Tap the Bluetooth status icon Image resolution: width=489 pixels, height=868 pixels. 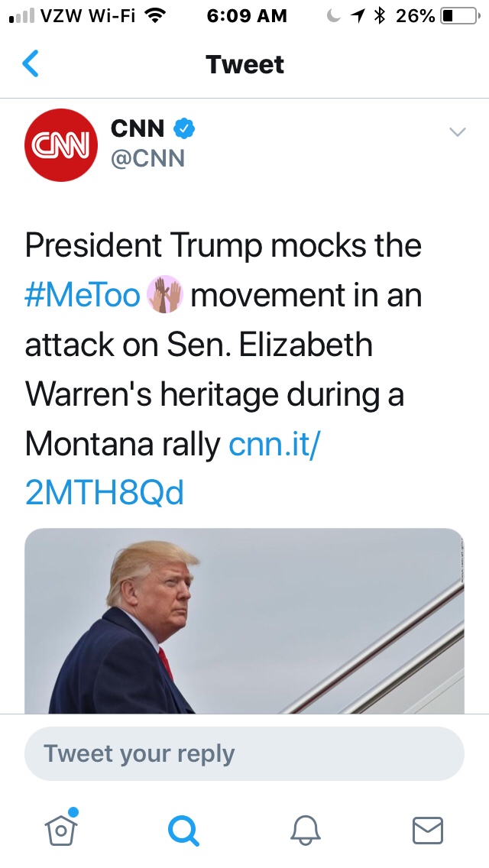pos(378,16)
